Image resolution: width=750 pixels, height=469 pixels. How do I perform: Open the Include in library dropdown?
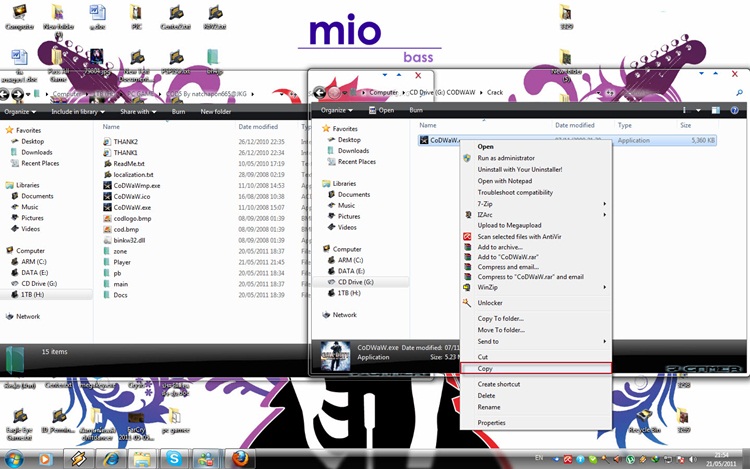pos(78,112)
